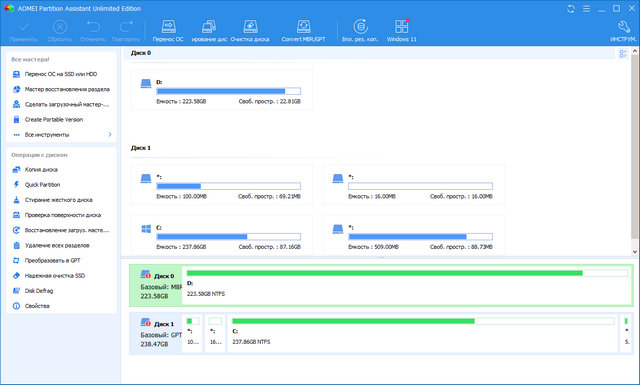This screenshot has height=385, width=640.
Task: Open the free backup toolbar tool
Action: pos(360,31)
